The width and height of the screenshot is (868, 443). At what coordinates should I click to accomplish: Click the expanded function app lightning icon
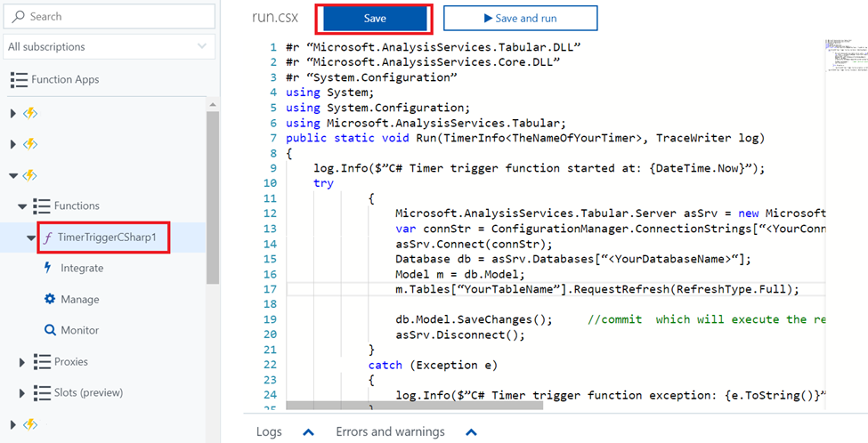[x=30, y=176]
